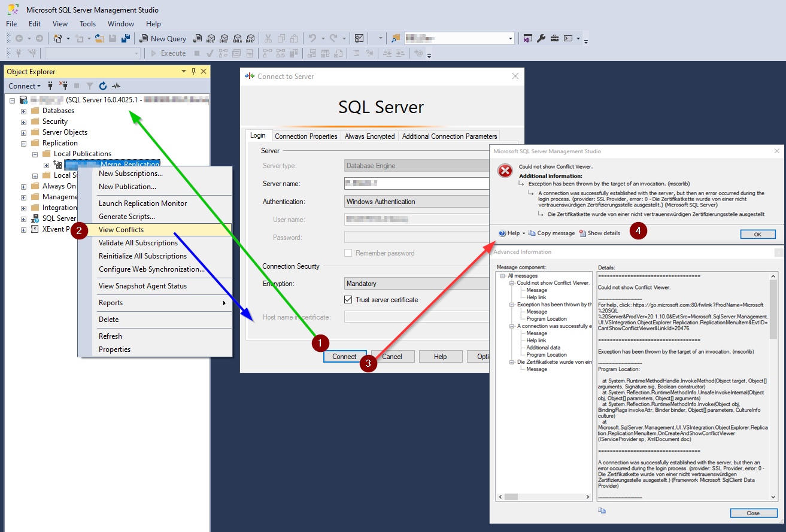The image size is (786, 532).
Task: Open the Reports submenu arrow
Action: [224, 303]
